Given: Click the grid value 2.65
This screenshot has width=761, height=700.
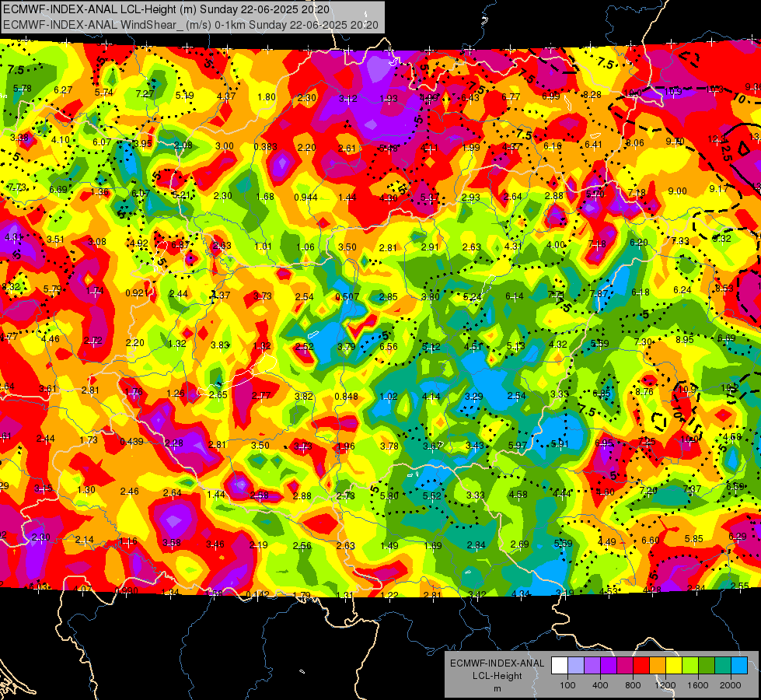Looking at the screenshot, I should click(218, 395).
